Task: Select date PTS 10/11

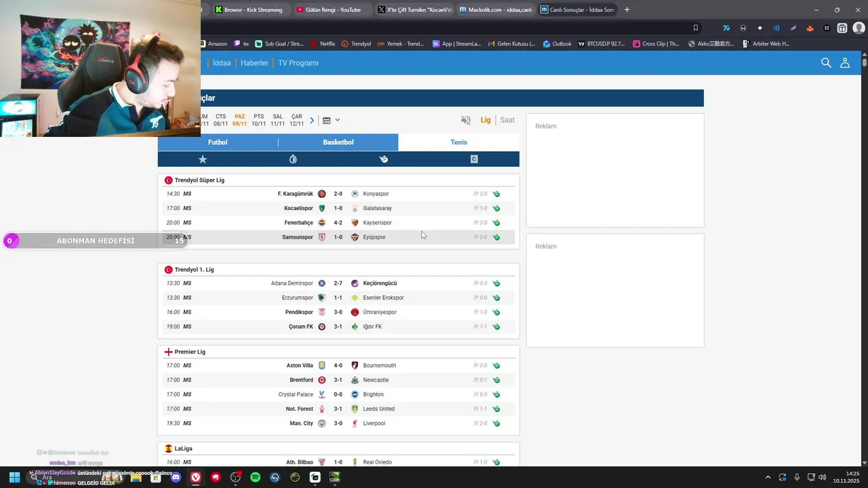Action: pyautogui.click(x=258, y=120)
